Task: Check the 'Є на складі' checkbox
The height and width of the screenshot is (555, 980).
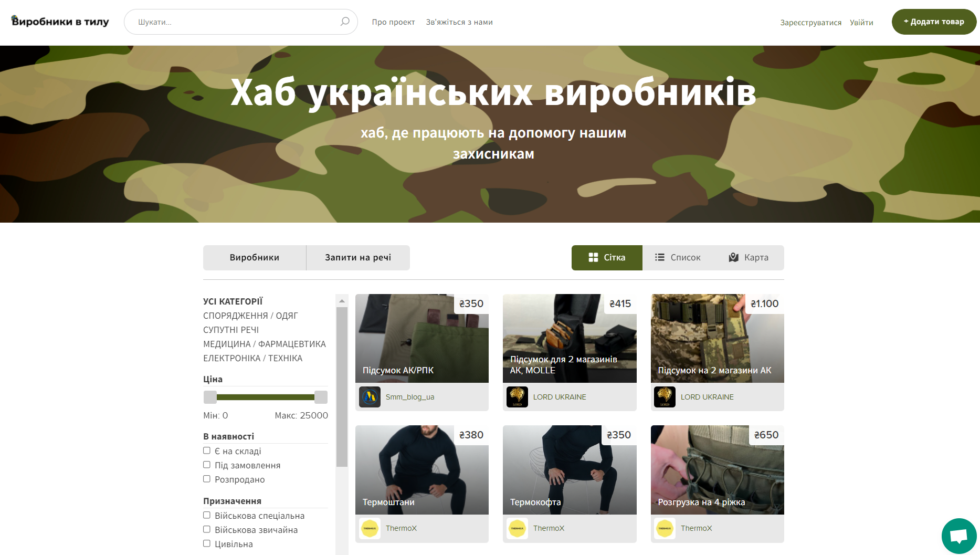Action: (207, 451)
